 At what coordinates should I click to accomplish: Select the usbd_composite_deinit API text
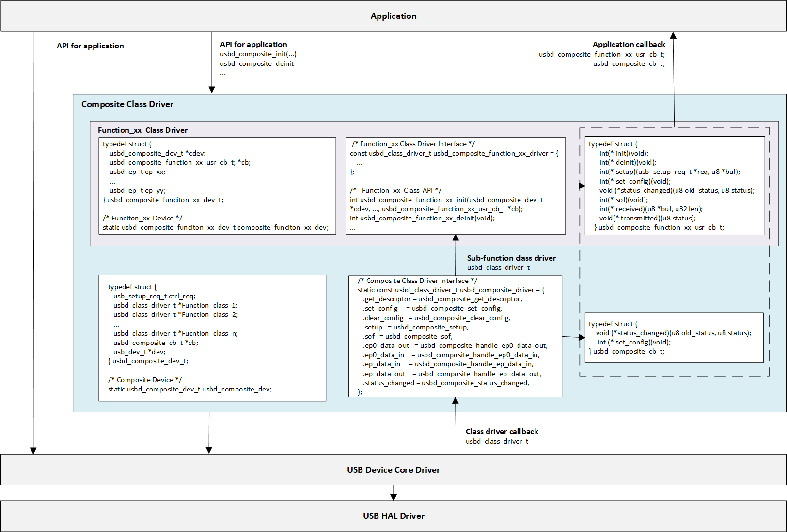256,63
